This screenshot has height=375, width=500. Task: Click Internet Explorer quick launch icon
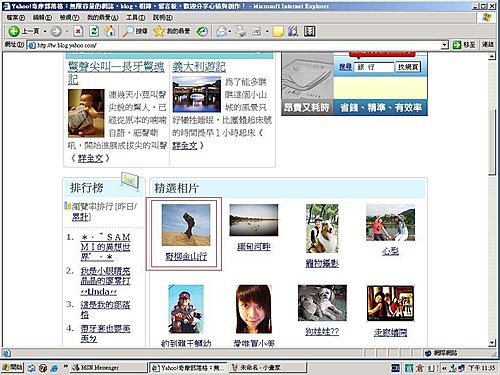(54, 368)
